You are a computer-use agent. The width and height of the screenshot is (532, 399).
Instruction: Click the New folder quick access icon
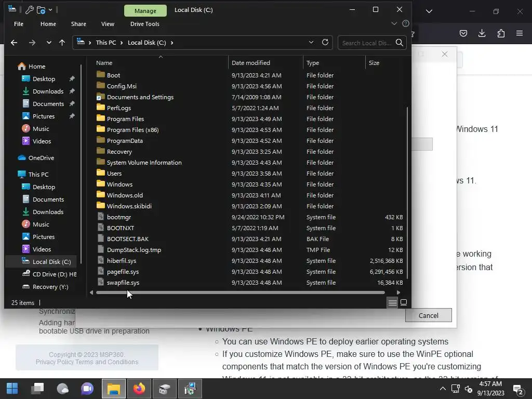41,10
